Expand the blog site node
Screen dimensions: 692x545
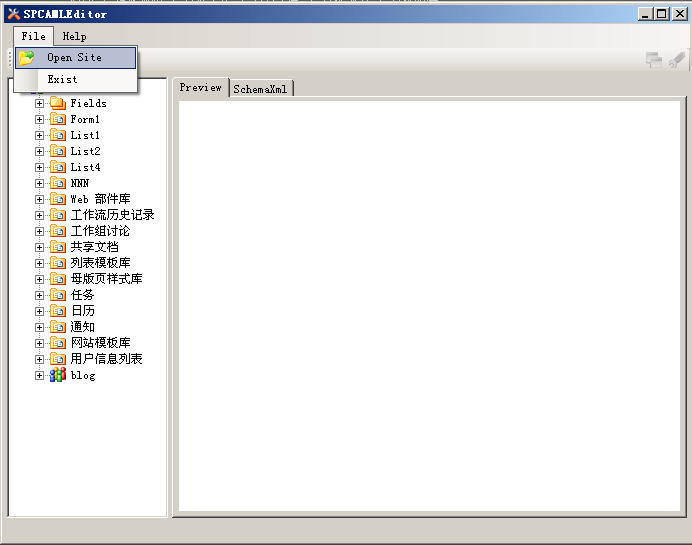coord(39,376)
